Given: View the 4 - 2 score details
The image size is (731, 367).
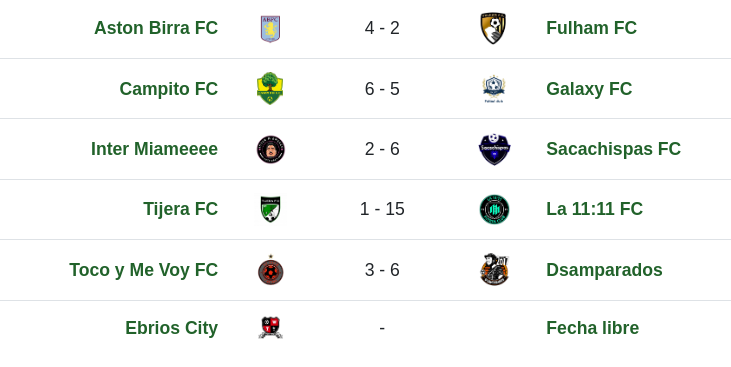Looking at the screenshot, I should coord(382,28).
